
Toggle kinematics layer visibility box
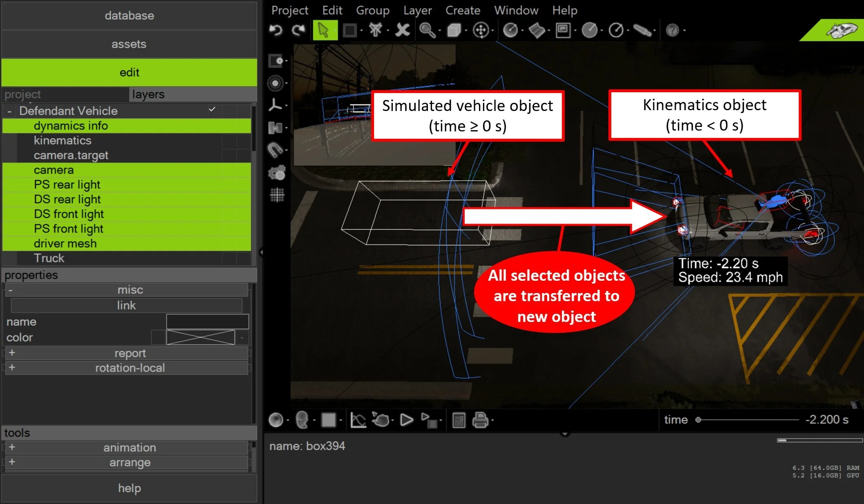pyautogui.click(x=229, y=140)
